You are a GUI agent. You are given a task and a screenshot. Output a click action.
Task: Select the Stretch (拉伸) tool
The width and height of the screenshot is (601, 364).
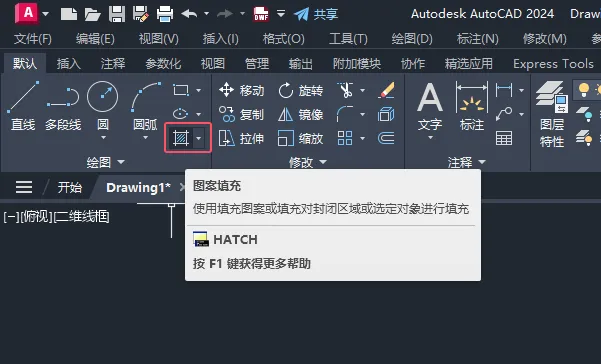[x=241, y=138]
